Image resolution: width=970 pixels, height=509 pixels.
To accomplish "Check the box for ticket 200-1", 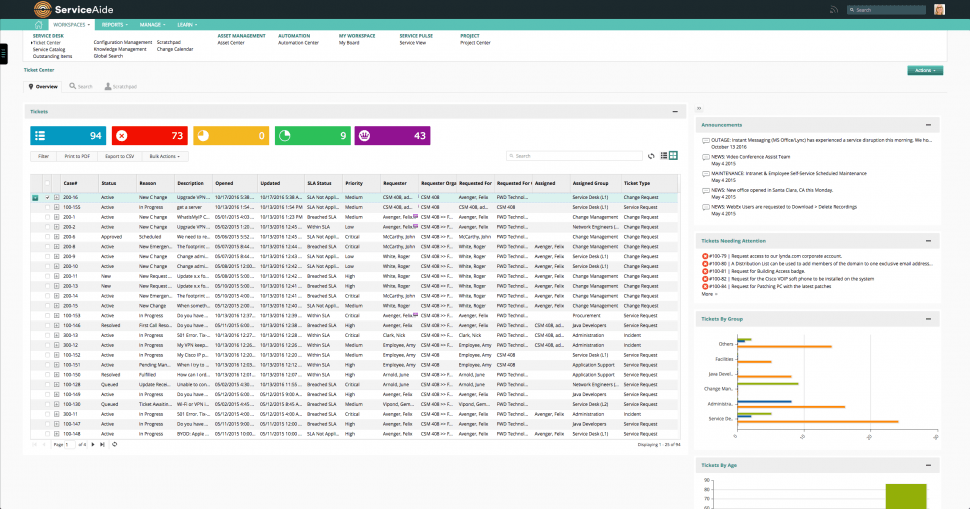I will (x=47, y=217).
